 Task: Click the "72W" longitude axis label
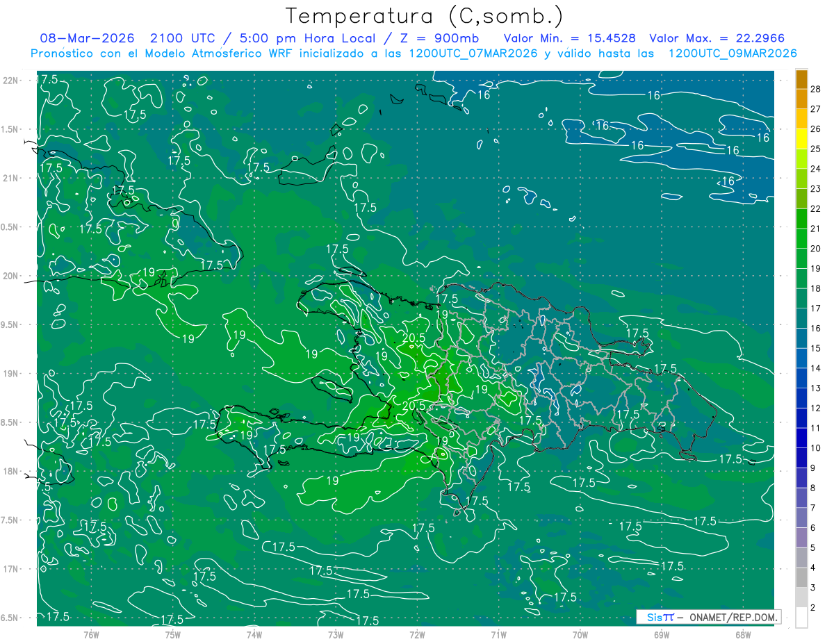pos(417,634)
